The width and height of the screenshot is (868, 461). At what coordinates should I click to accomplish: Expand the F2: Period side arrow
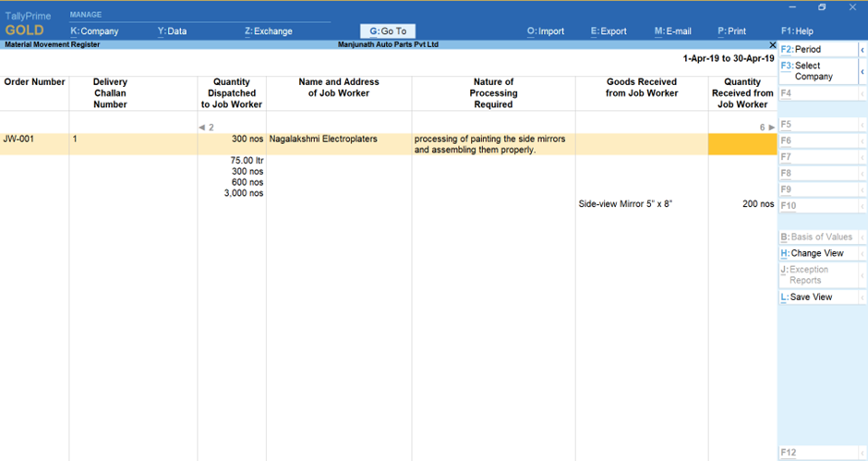click(862, 49)
